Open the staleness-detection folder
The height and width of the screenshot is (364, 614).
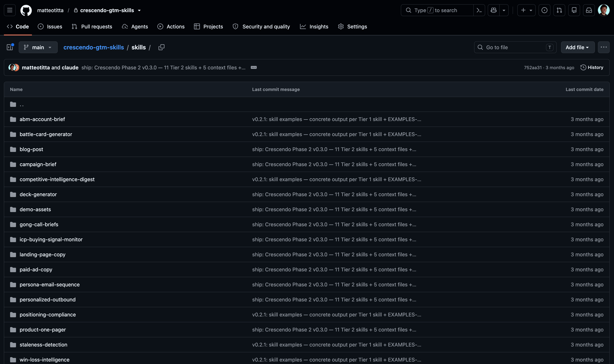coord(43,345)
